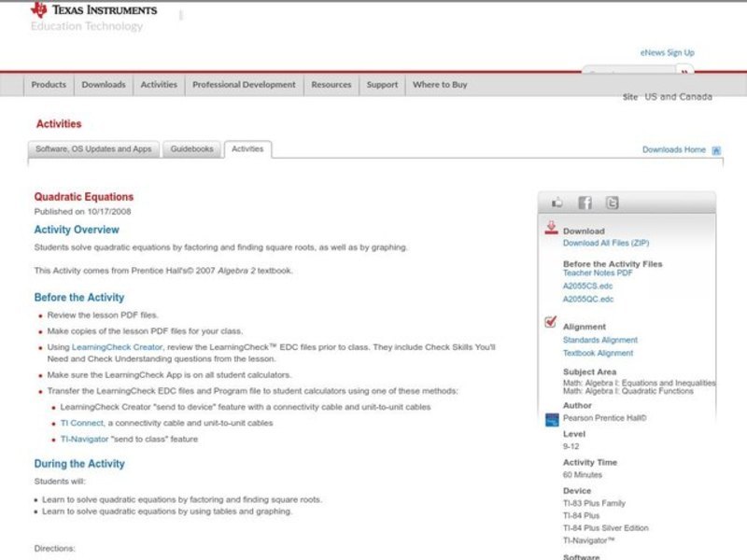The image size is (747, 560).
Task: Share the activity on Facebook
Action: pyautogui.click(x=585, y=203)
